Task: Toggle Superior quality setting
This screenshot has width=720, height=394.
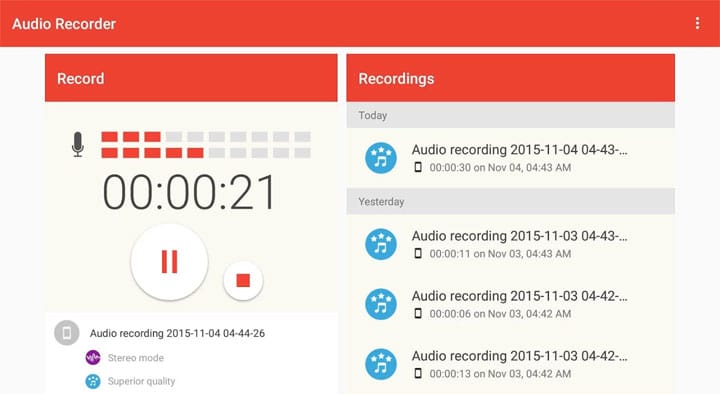Action: pos(141,381)
